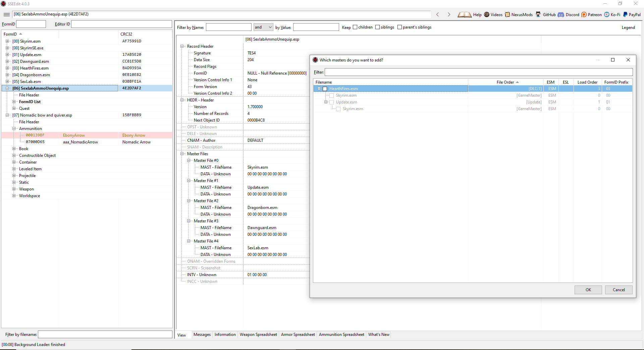This screenshot has height=350, width=644.
Task: Expand the Constructible Object group
Action: (x=14, y=156)
